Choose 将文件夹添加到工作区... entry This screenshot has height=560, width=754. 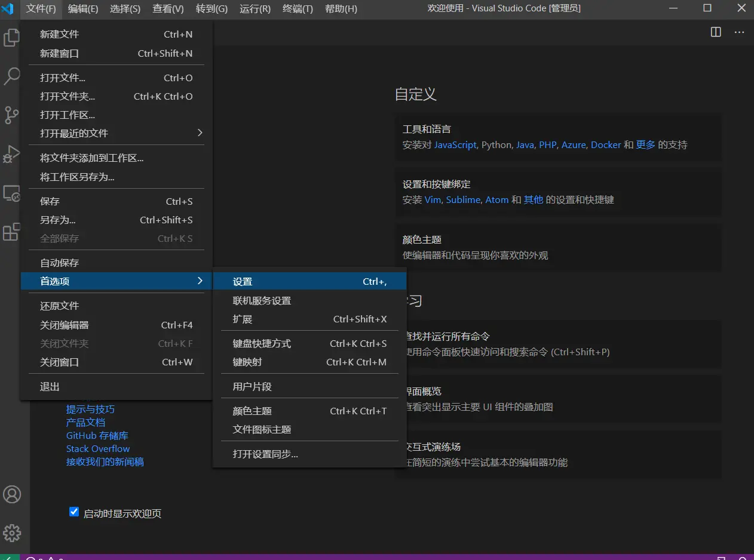coord(116,158)
